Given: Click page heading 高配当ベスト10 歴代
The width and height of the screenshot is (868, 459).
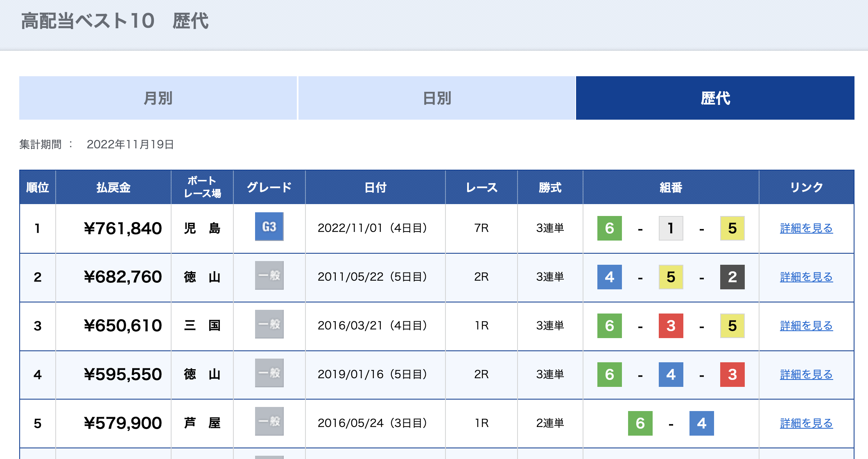Looking at the screenshot, I should point(115,21).
